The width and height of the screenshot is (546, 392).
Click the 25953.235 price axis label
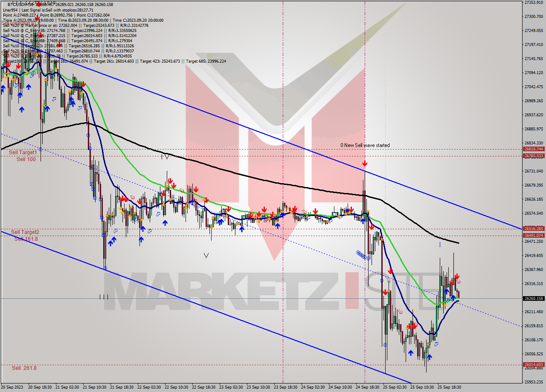coord(534,382)
